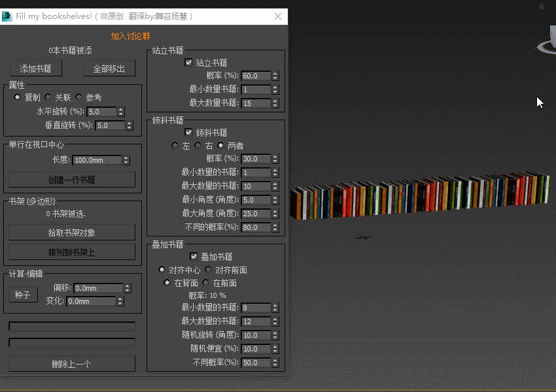The image size is (556, 392).
Task: Open the 加入讨论群 link
Action: pos(130,36)
